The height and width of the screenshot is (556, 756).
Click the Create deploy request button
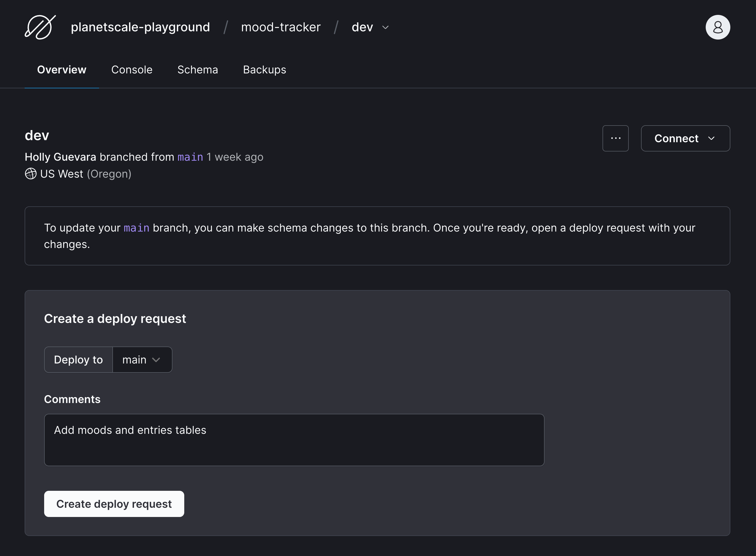(114, 504)
